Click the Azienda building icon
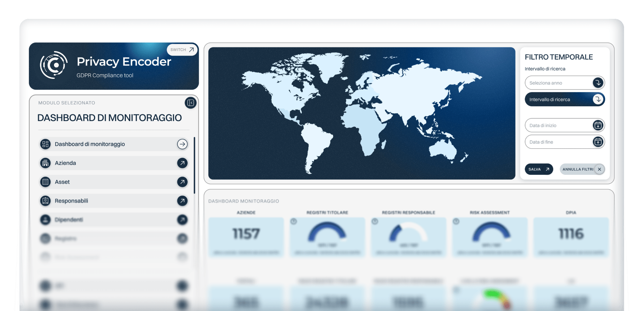Image resolution: width=644 pixels, height=311 pixels. 46,163
